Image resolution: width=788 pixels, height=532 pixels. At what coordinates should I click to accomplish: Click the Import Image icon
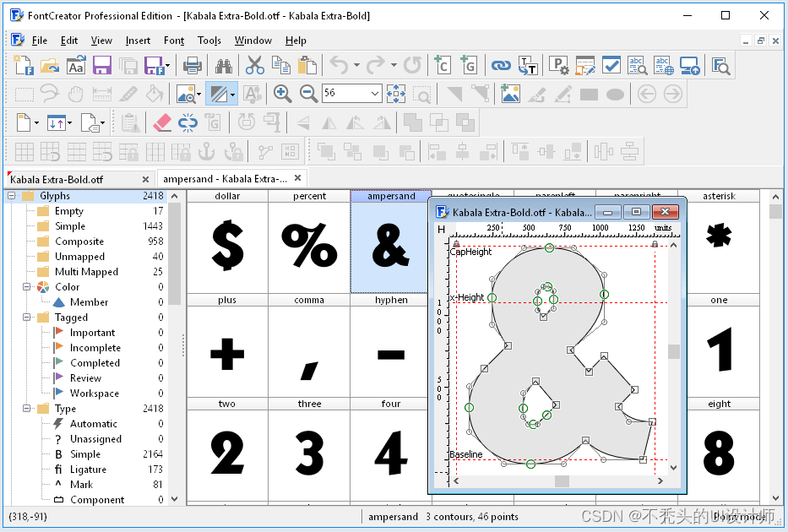(510, 94)
